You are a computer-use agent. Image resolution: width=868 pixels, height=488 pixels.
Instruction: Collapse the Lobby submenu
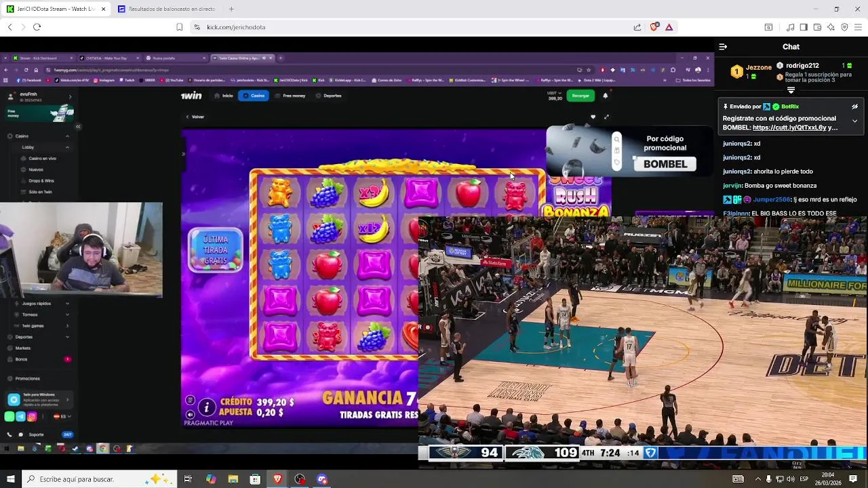pyautogui.click(x=67, y=147)
